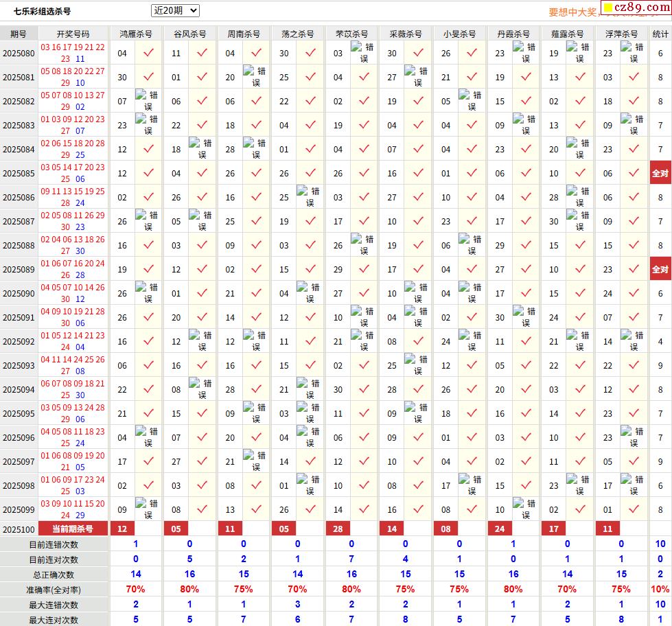The image size is (672, 626).
Task: Click the broken 错误 image in 2025087 薤露杀号 cell
Action: pos(578,220)
